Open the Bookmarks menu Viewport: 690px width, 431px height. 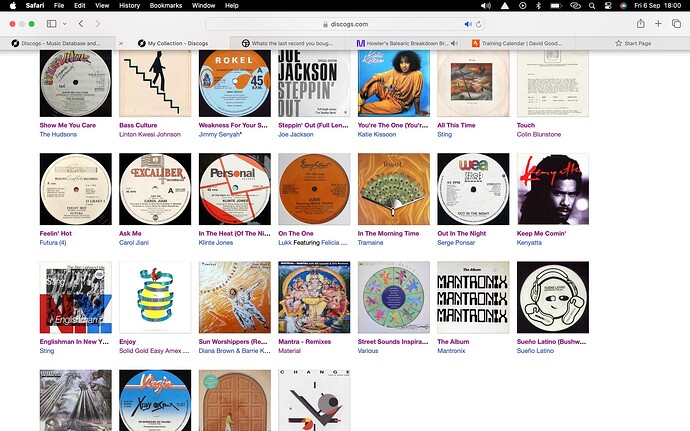(166, 6)
